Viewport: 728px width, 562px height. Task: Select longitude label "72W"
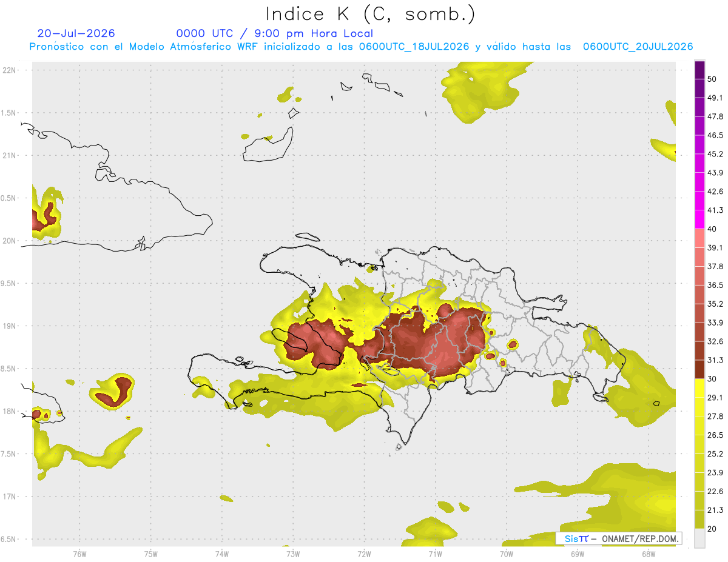click(x=364, y=554)
